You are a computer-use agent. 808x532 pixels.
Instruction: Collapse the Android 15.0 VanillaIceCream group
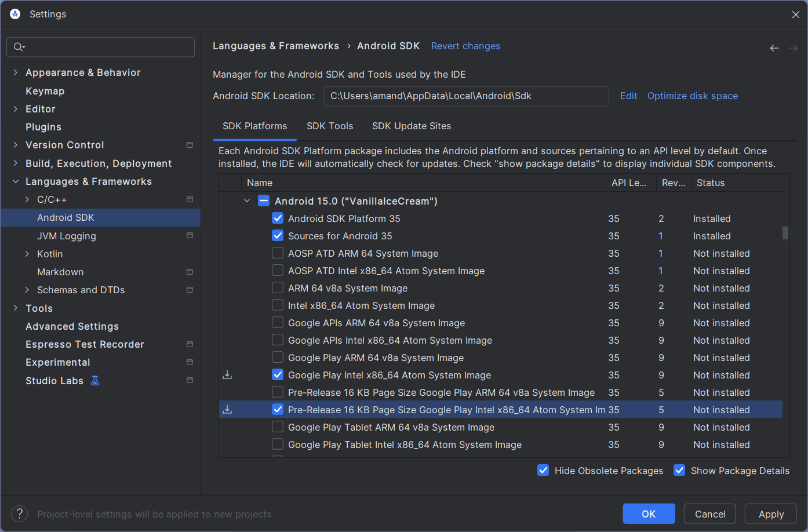click(247, 201)
